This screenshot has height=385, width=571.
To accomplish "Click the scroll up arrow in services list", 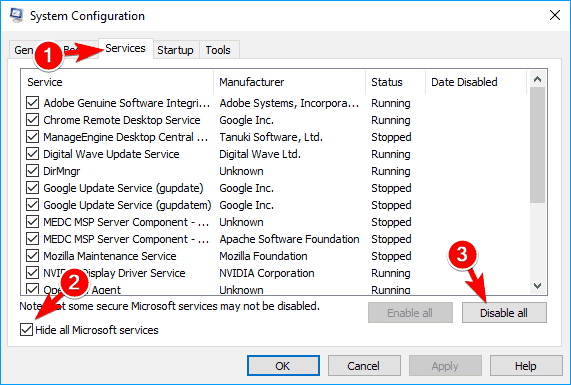I will point(537,79).
